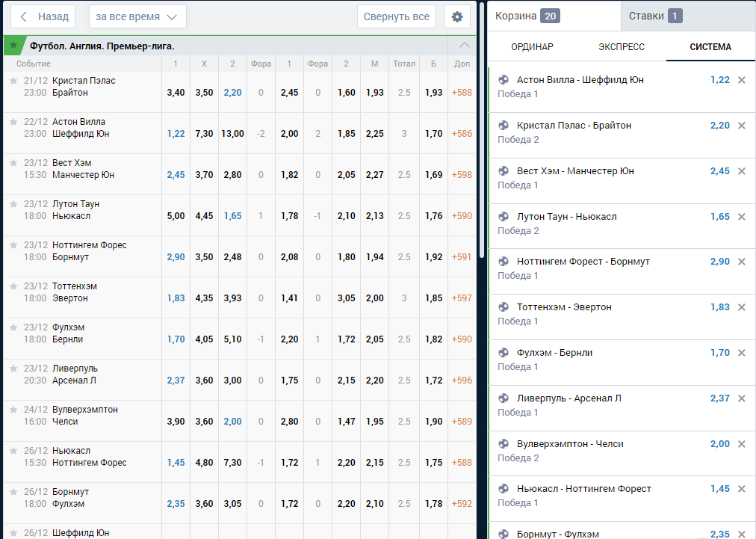Remove Астон Вилла - Шеффилд Юн from basket
The image size is (756, 539).
coord(742,80)
